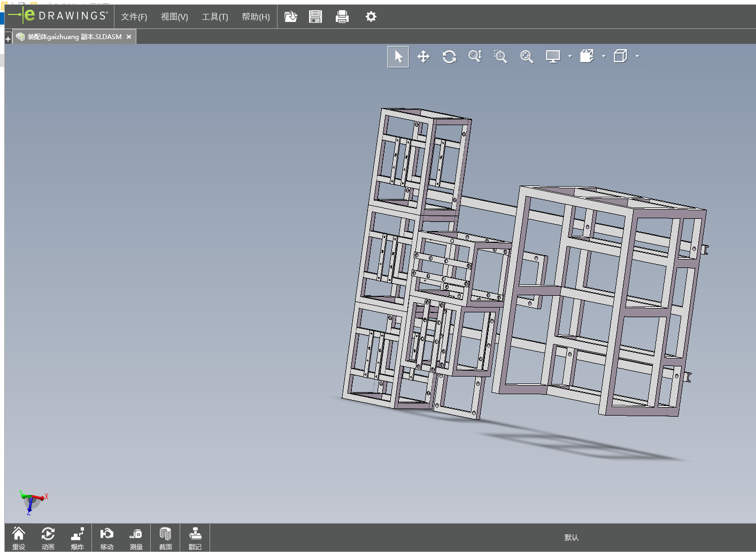The width and height of the screenshot is (756, 552).
Task: Activate the Pan tool
Action: pos(423,57)
